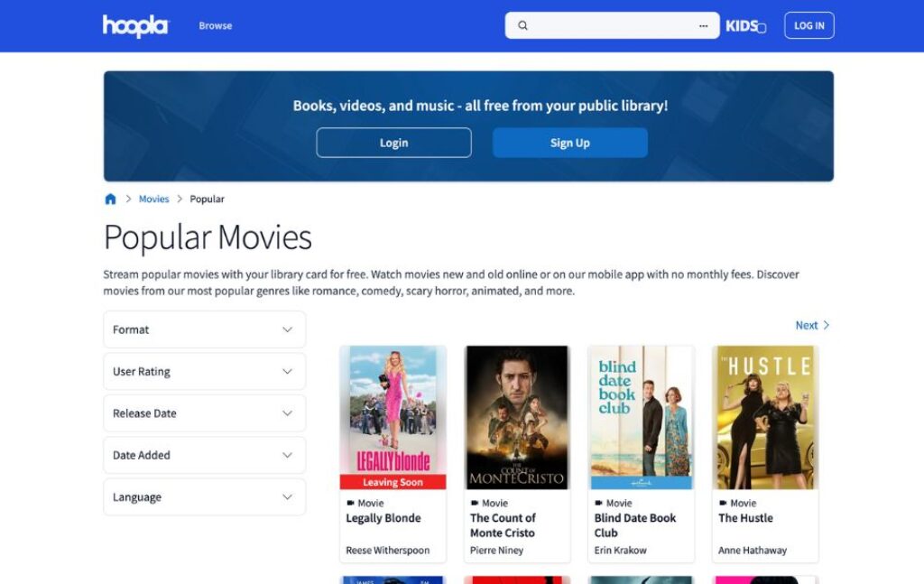The image size is (924, 584).
Task: Open the Legally Blonde poster
Action: coord(393,417)
